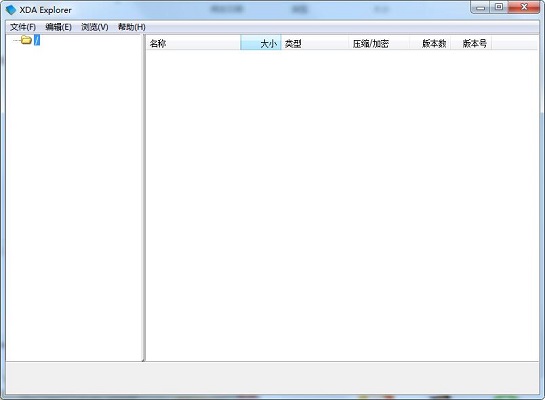Click empty area of the folder tree pane
The width and height of the screenshot is (545, 400).
74,203
